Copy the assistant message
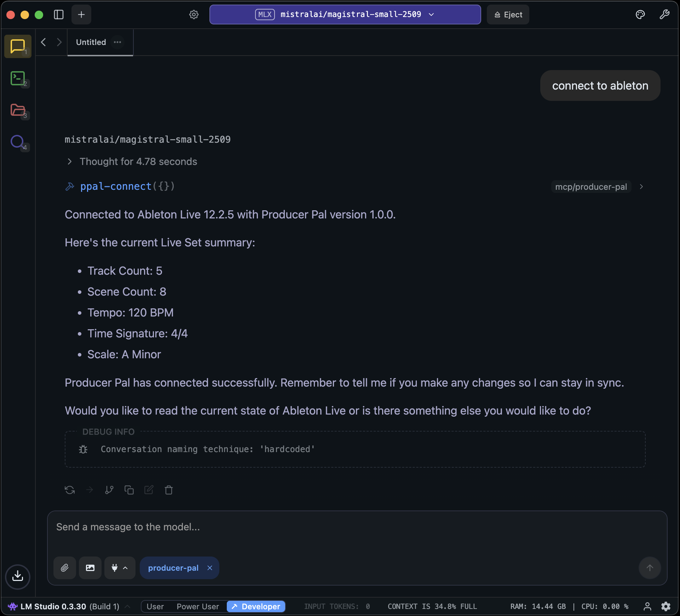 coord(129,490)
